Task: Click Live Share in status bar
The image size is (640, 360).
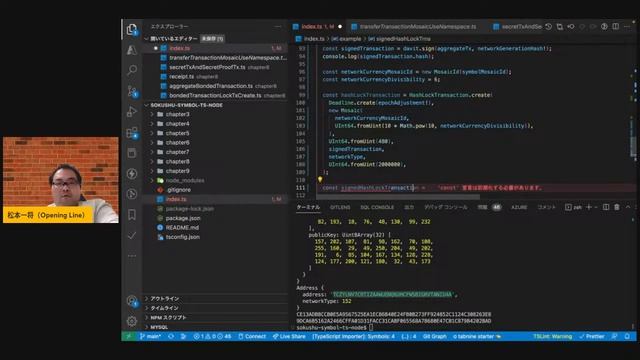Action: (289, 336)
